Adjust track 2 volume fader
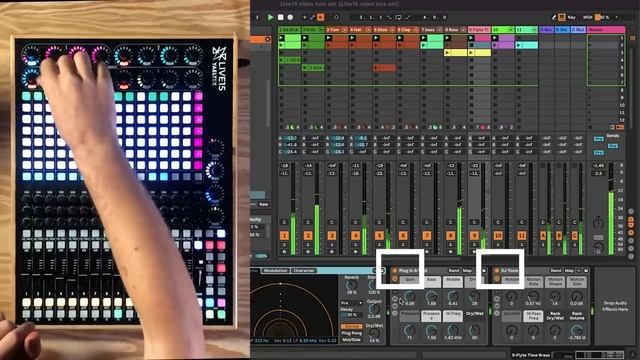Screen dimensions: 640x360 [x=317, y=208]
